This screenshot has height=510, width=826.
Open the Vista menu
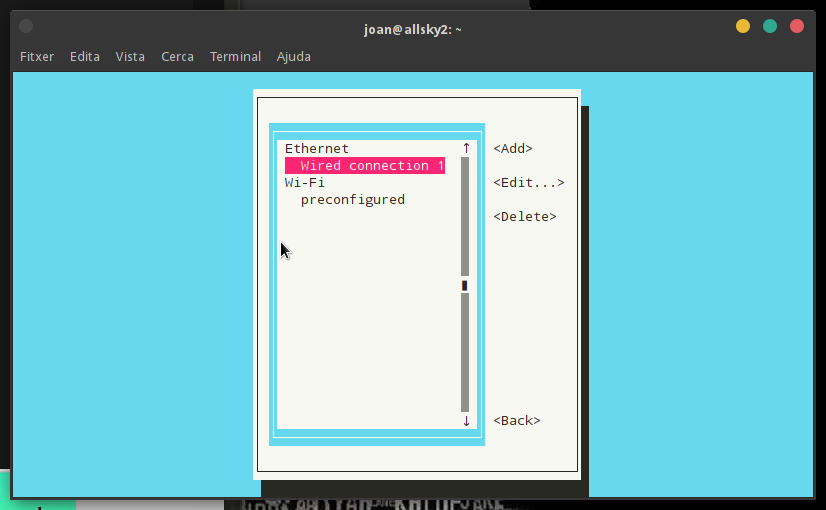[x=130, y=56]
